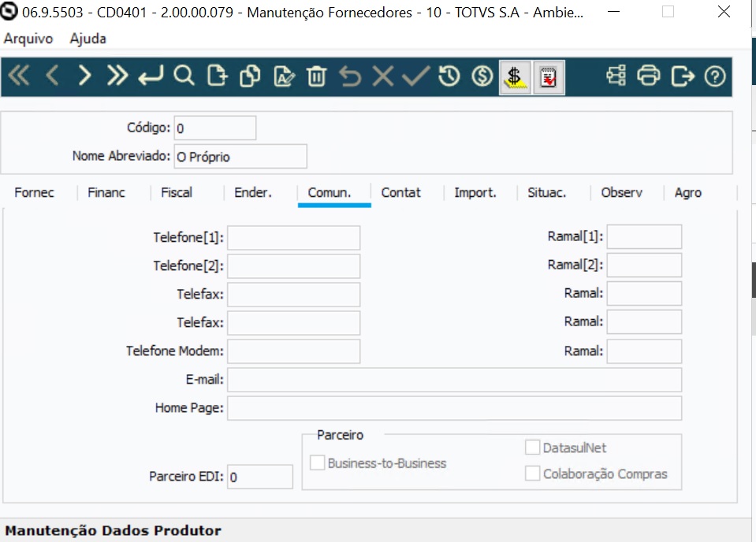The width and height of the screenshot is (756, 542).
Task: Switch to the Import. tab
Action: (475, 193)
